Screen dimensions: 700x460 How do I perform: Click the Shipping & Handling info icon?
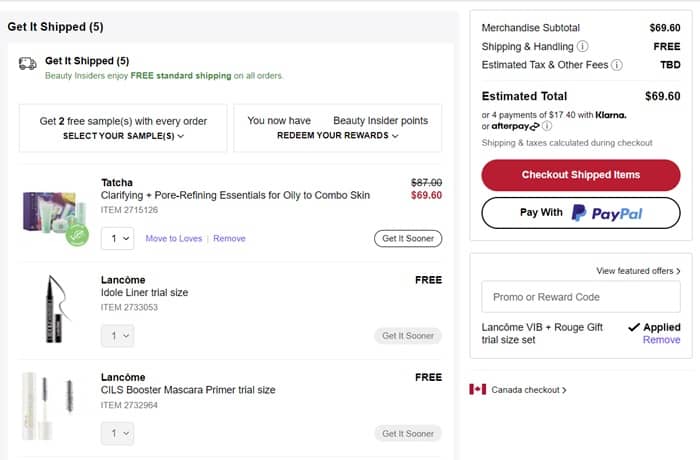point(583,47)
